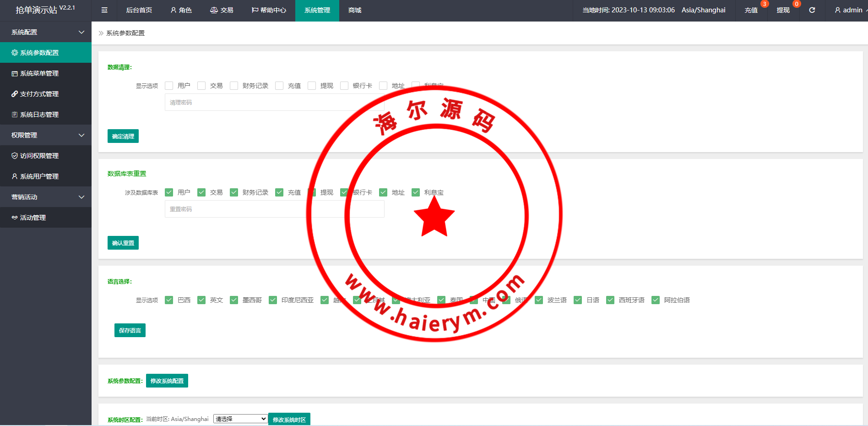Click the gear icon beside 系统参数配置
The height and width of the screenshot is (426, 868).
tap(15, 53)
